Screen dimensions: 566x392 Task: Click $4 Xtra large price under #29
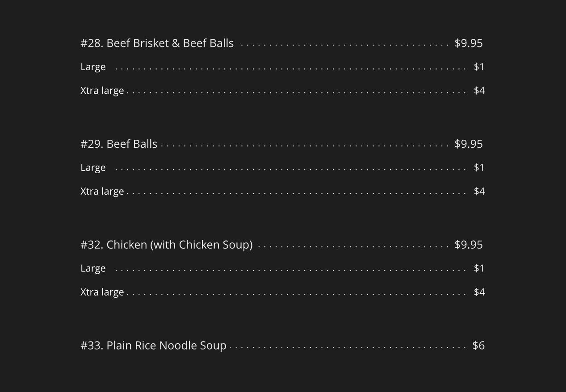click(x=479, y=192)
